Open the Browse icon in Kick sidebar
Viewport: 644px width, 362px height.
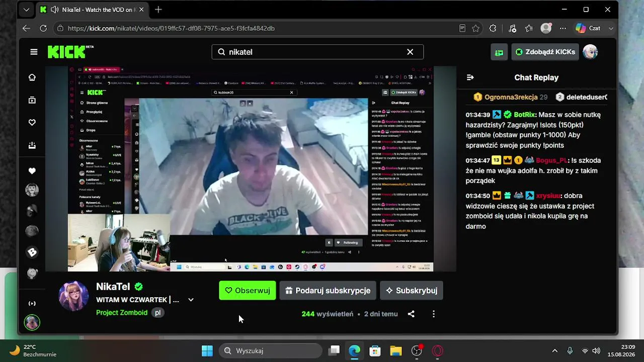pos(32,100)
